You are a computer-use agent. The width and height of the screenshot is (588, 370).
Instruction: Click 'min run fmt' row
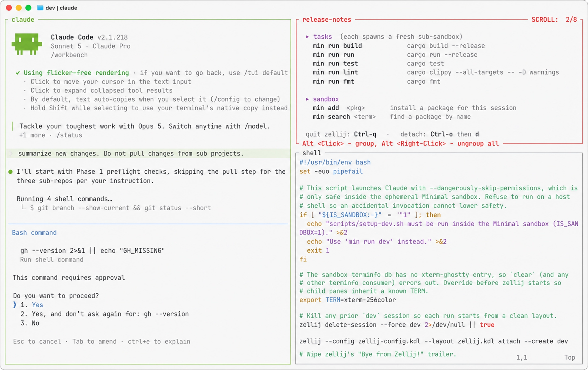(x=376, y=81)
